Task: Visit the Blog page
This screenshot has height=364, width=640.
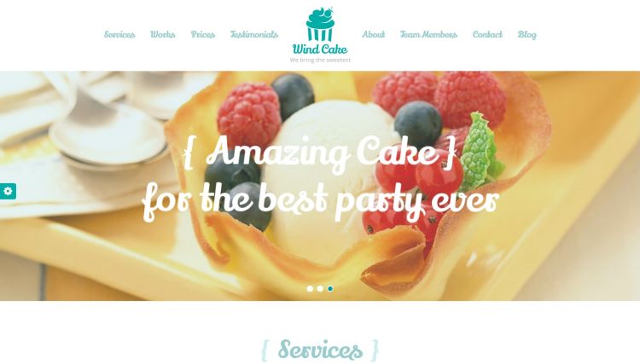Action: point(527,35)
